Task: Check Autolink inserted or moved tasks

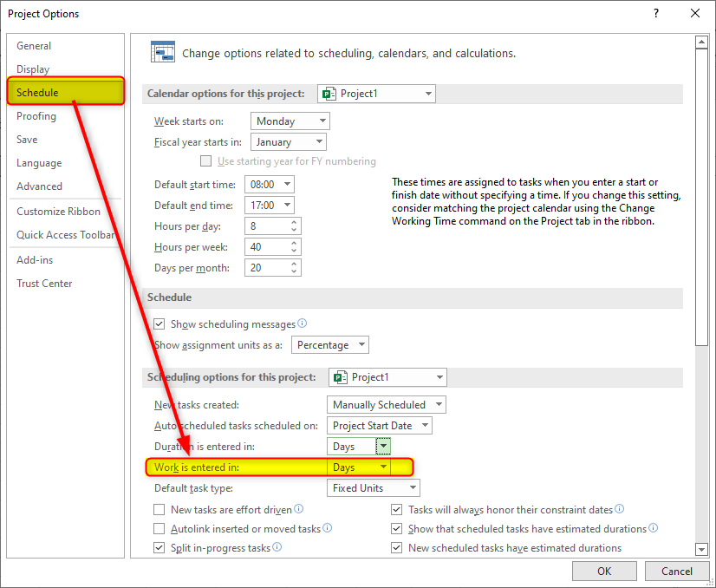Action: click(x=159, y=529)
